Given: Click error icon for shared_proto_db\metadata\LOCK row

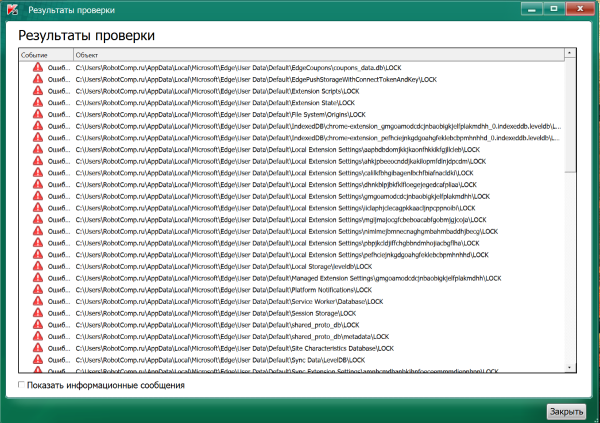Looking at the screenshot, I should (x=38, y=336).
